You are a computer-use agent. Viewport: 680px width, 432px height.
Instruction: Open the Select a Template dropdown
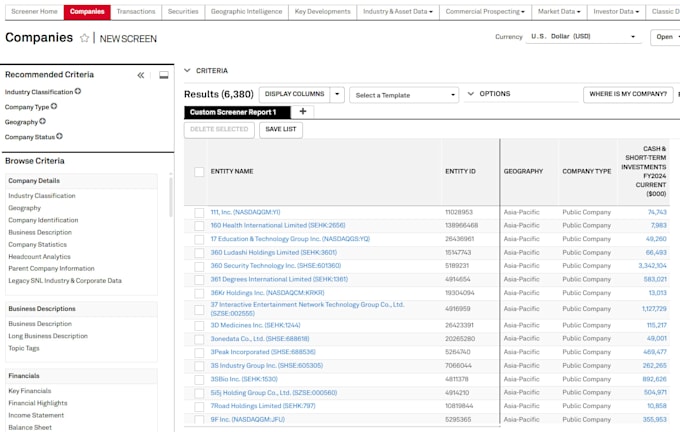(404, 95)
